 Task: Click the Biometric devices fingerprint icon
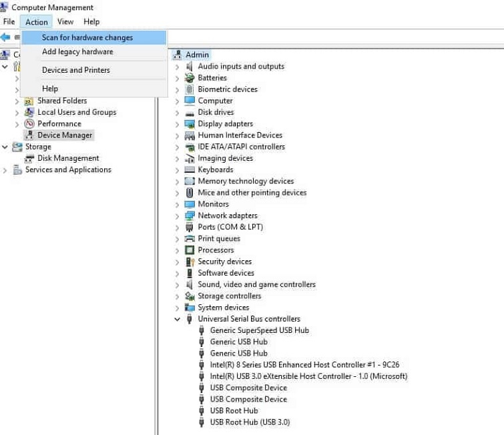tap(190, 89)
